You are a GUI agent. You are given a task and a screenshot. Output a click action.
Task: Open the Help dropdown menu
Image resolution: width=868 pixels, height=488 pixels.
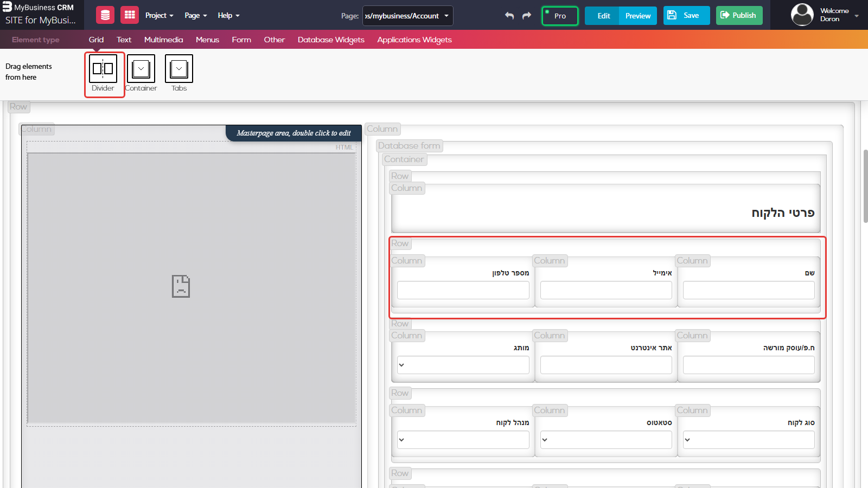(228, 15)
